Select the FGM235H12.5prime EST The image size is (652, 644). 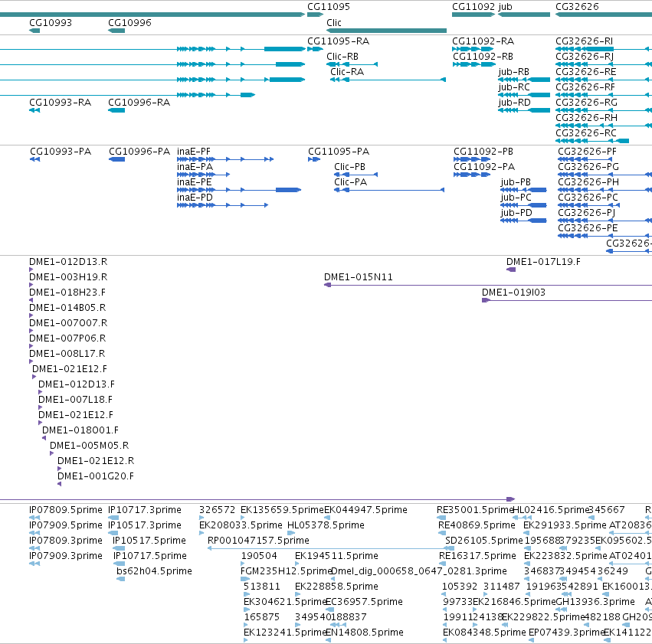245,579
